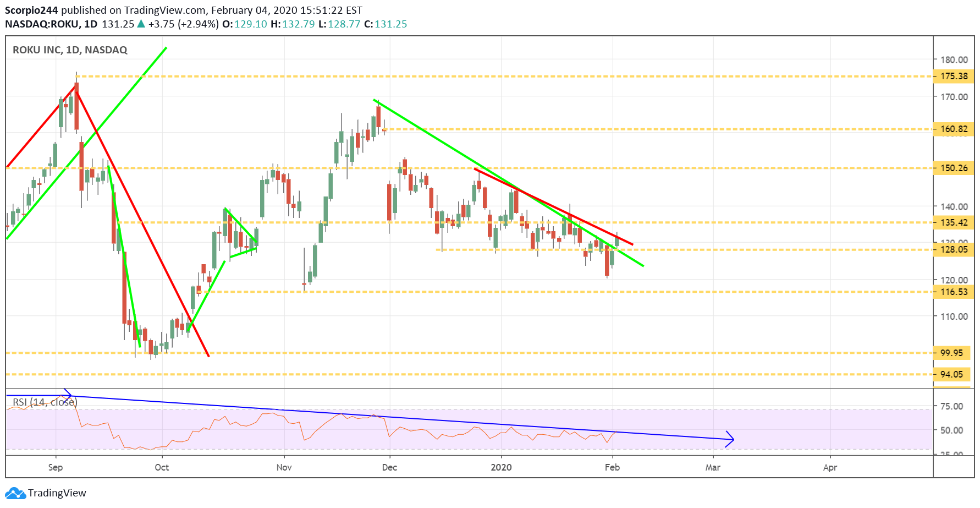Click the RSI 50.00 axis value
This screenshot has height=508, width=980.
point(951,430)
